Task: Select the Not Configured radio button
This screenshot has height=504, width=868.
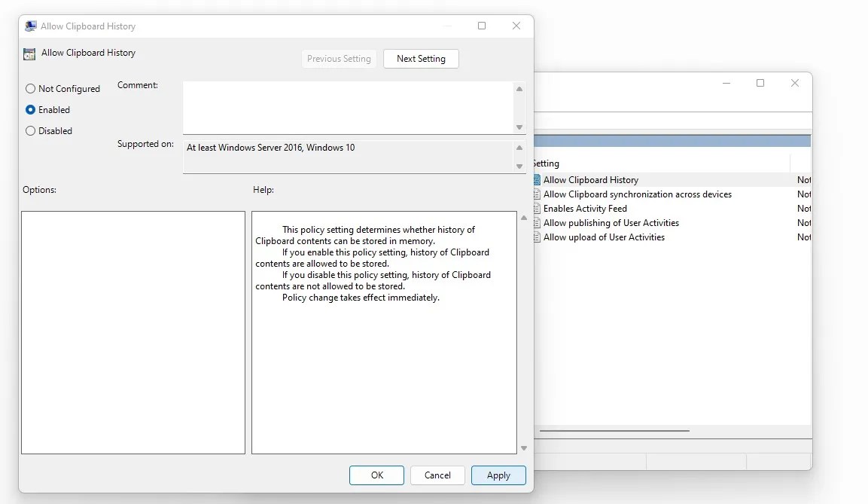Action: 30,88
